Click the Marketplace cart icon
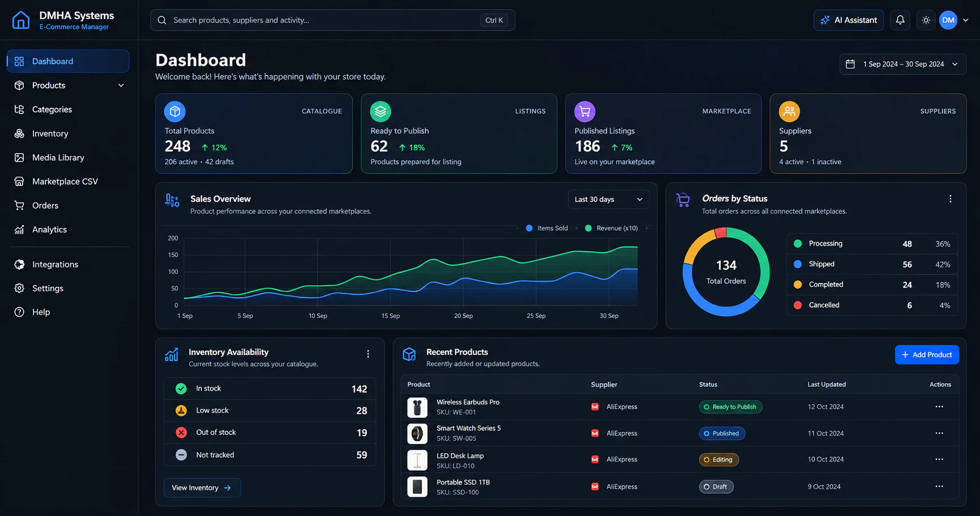This screenshot has height=516, width=980. coord(584,112)
